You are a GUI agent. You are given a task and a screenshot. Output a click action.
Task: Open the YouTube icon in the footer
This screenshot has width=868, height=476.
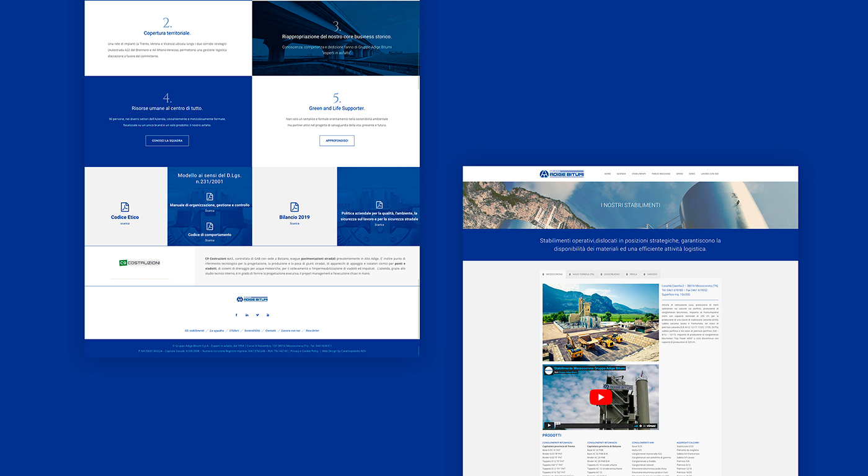point(268,315)
